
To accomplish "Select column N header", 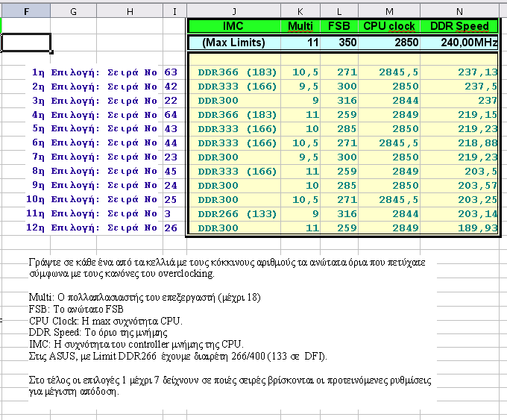I will [459, 12].
